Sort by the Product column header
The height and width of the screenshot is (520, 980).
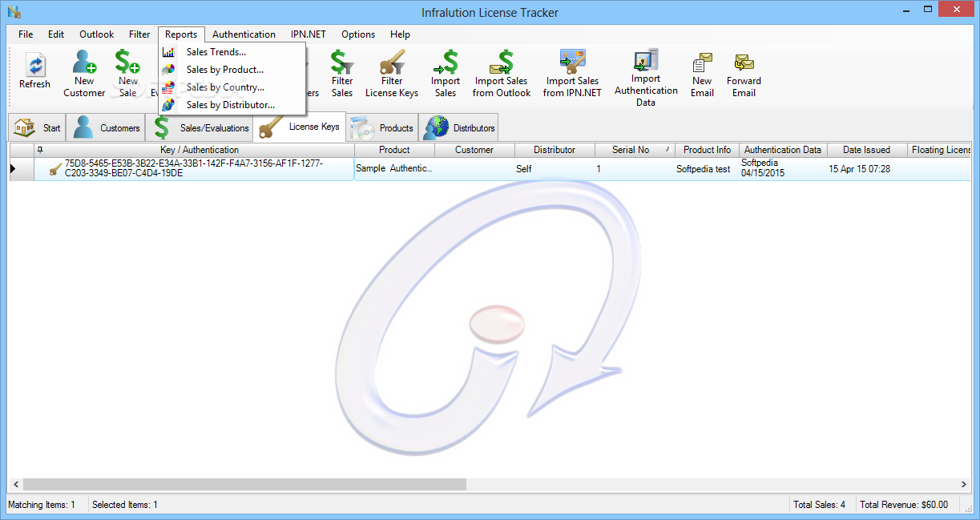click(394, 150)
